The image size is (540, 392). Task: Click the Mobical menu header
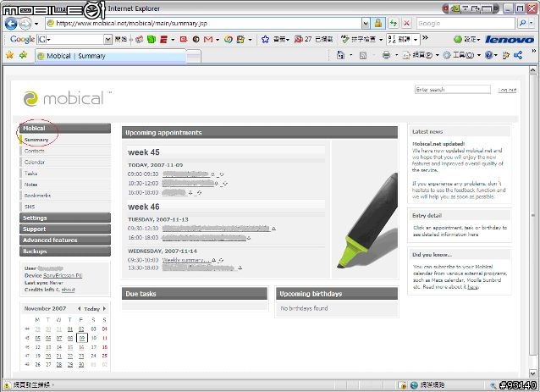coord(65,128)
